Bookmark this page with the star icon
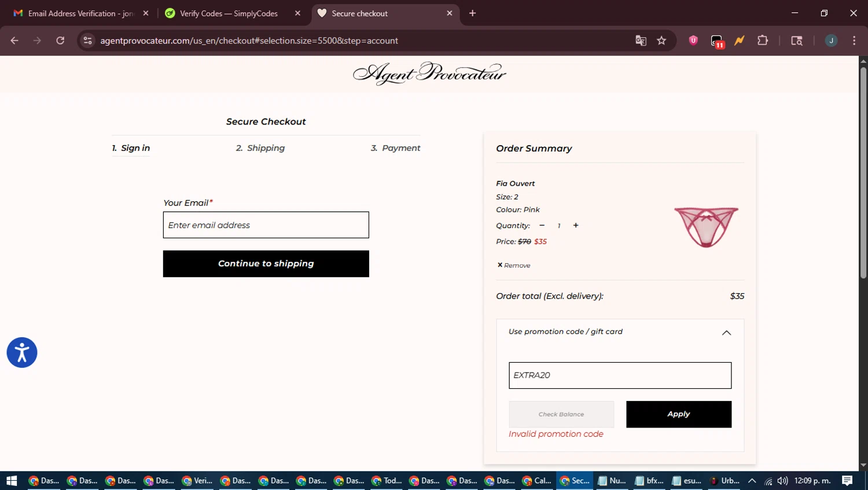The width and height of the screenshot is (868, 490). tap(661, 40)
